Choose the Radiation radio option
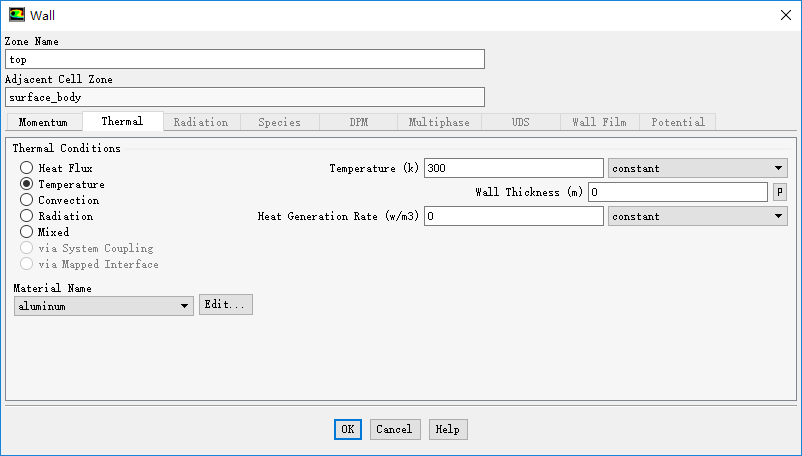Viewport: 802px width, 456px height. pos(27,216)
